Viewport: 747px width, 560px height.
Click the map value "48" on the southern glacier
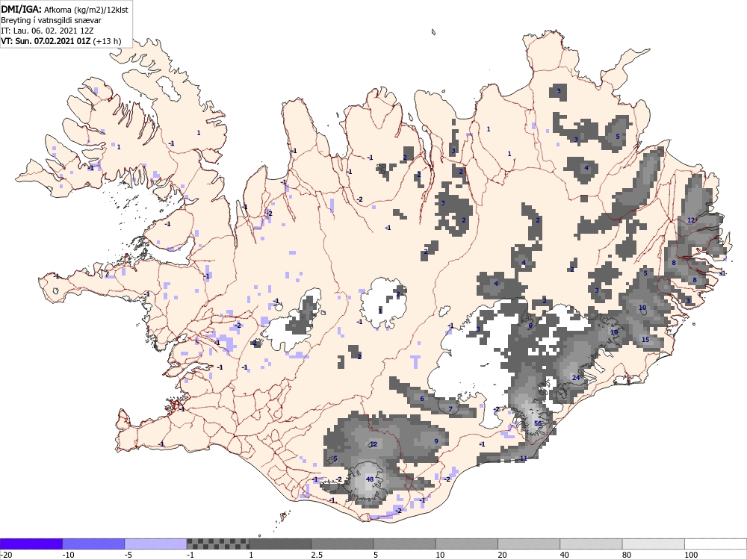[x=370, y=479]
